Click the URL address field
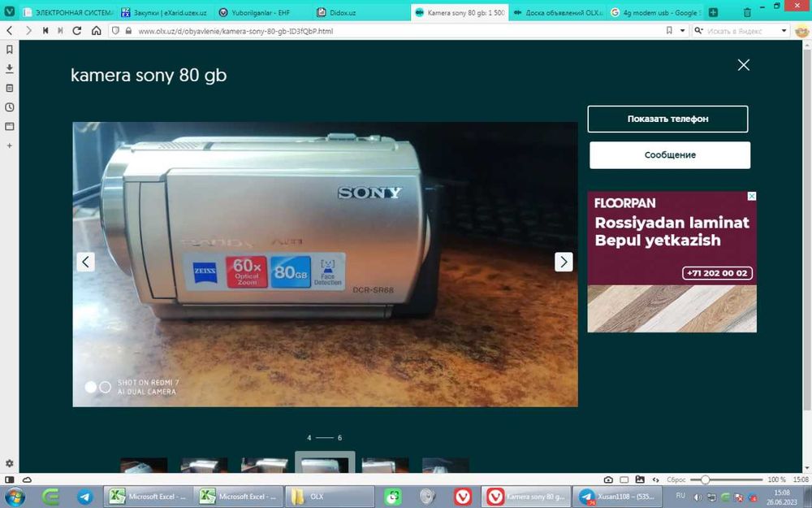The width and height of the screenshot is (812, 508). pyautogui.click(x=398, y=31)
